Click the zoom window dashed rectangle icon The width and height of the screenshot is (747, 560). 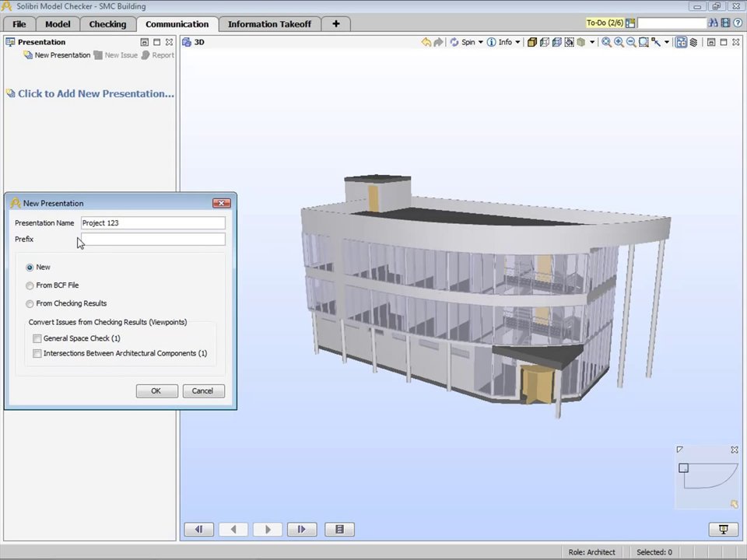tap(644, 42)
